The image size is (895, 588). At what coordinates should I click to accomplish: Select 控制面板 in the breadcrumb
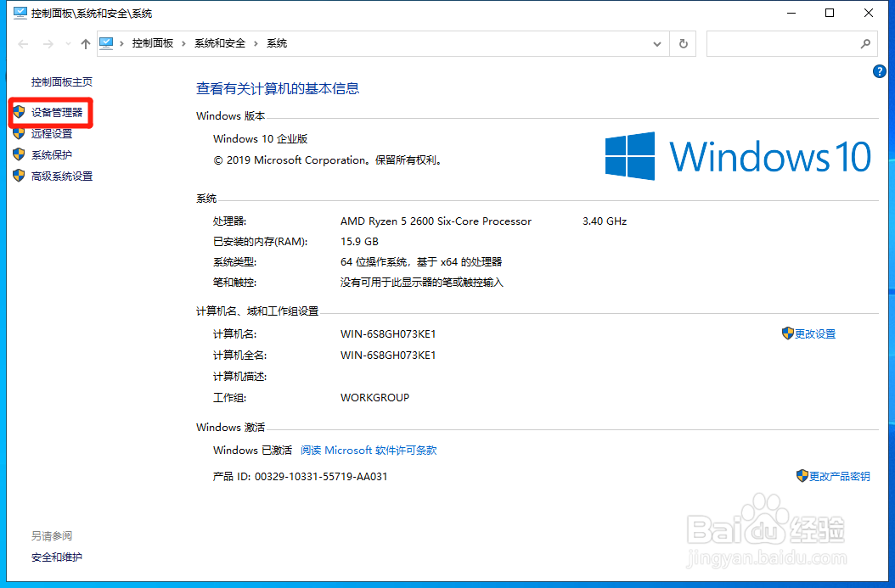(x=152, y=43)
